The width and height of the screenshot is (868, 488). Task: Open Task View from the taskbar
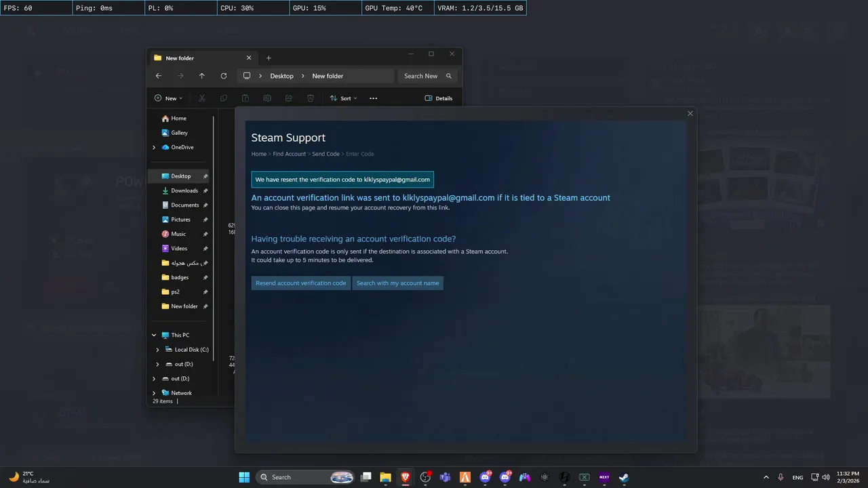coord(366,477)
